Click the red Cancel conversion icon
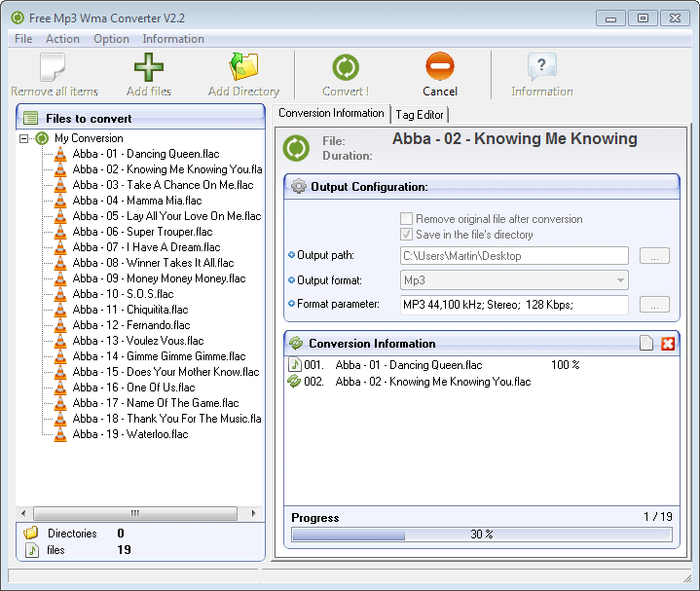Screen dimensions: 700x591 [440, 67]
